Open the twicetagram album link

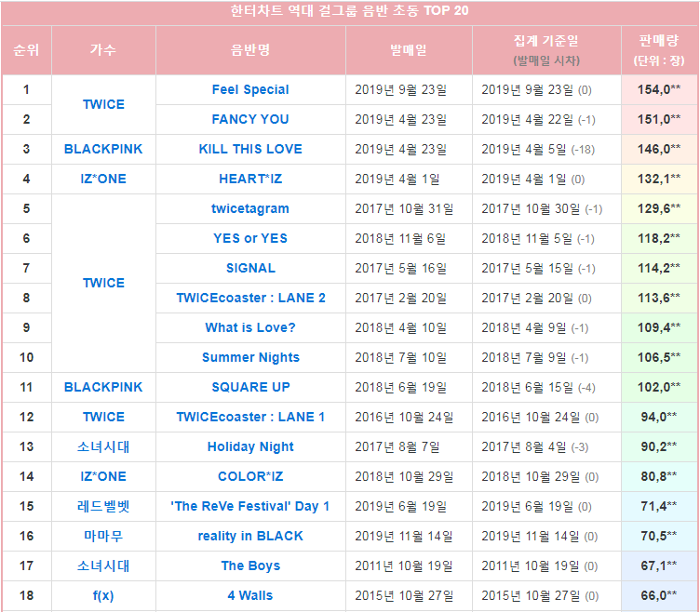tap(250, 208)
